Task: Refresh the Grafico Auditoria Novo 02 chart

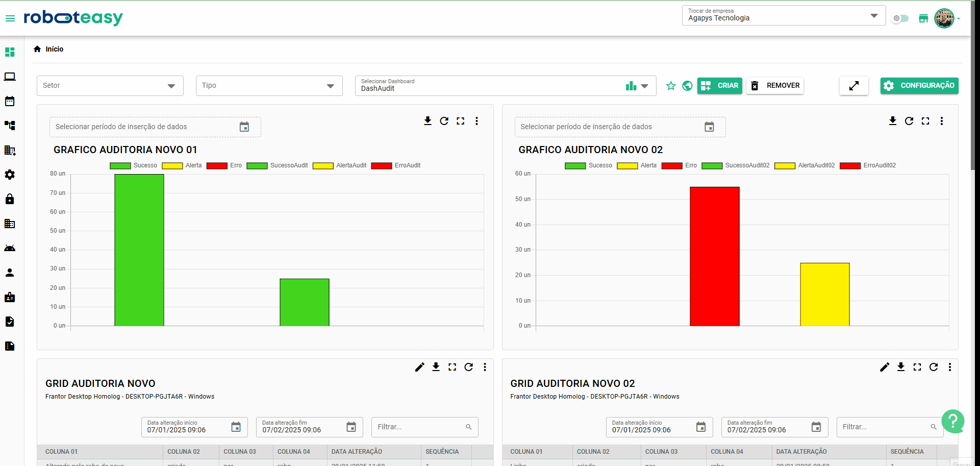Action: pyautogui.click(x=909, y=121)
